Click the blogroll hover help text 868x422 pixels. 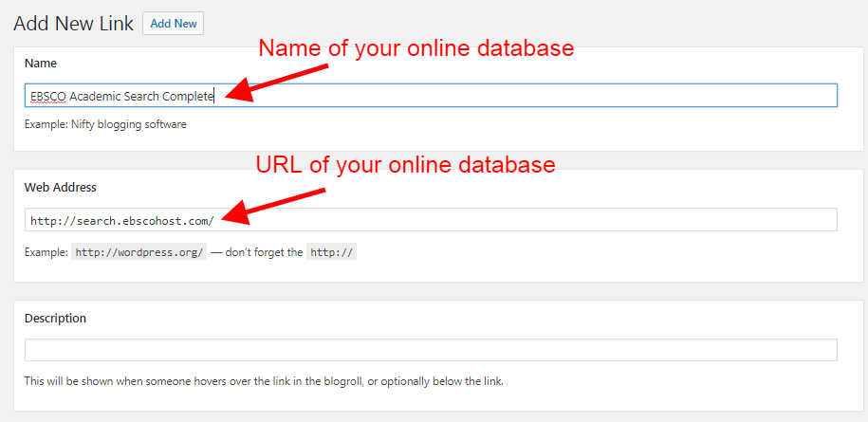(x=263, y=381)
